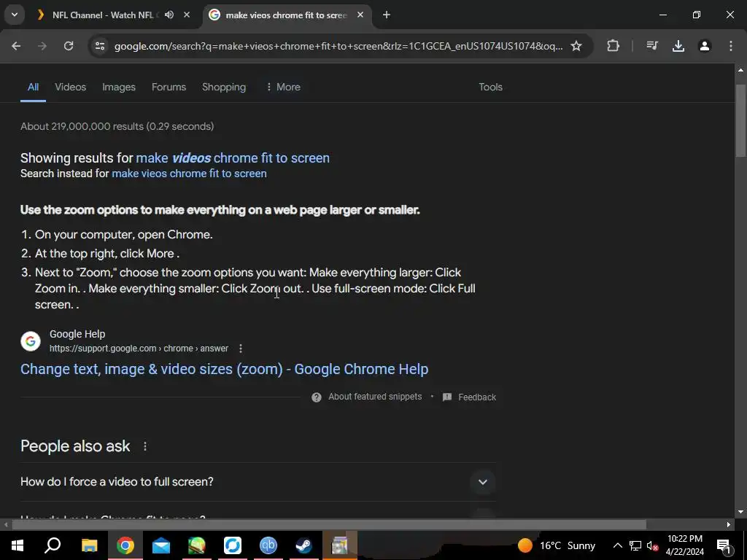Close the Google search results tab
The height and width of the screenshot is (560, 747).
coord(360,15)
